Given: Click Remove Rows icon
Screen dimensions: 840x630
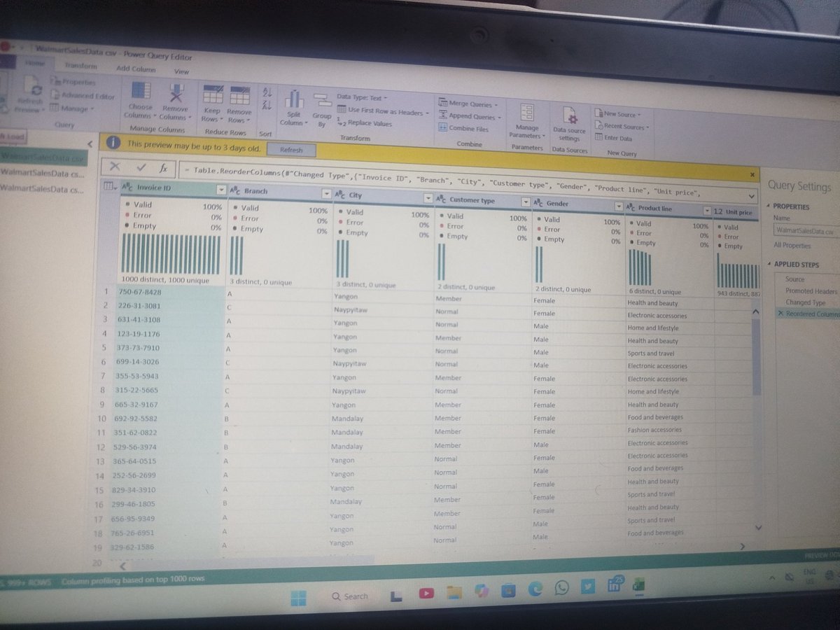Looking at the screenshot, I should 240,96.
